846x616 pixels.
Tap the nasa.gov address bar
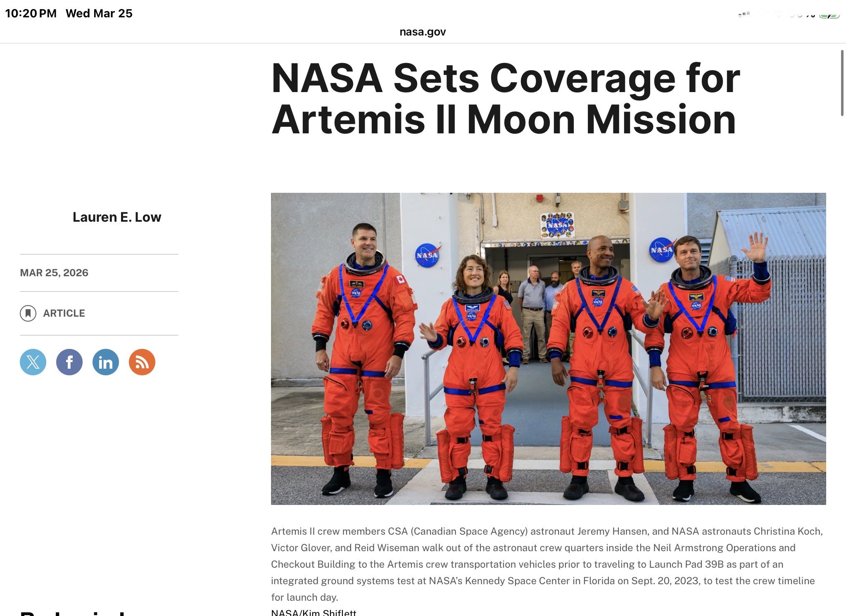point(423,32)
